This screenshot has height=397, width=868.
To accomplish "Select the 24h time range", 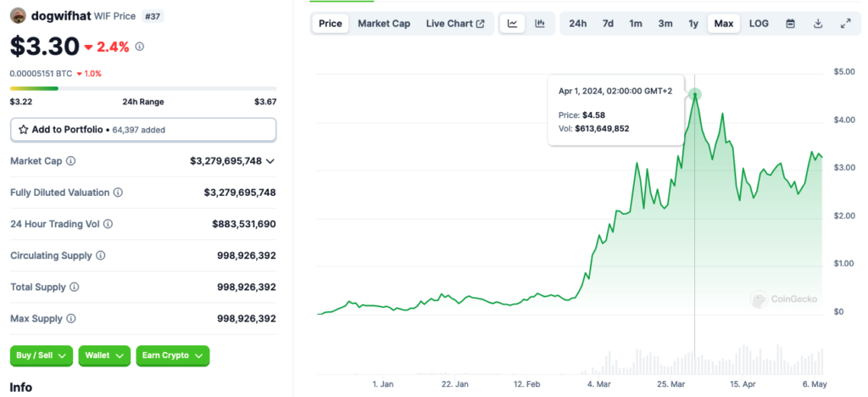I will point(577,24).
